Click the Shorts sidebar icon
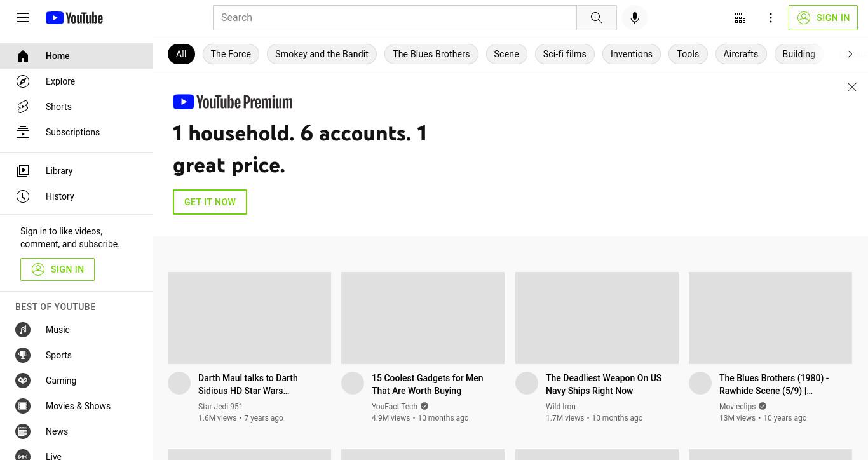This screenshot has height=460, width=868. 23,107
